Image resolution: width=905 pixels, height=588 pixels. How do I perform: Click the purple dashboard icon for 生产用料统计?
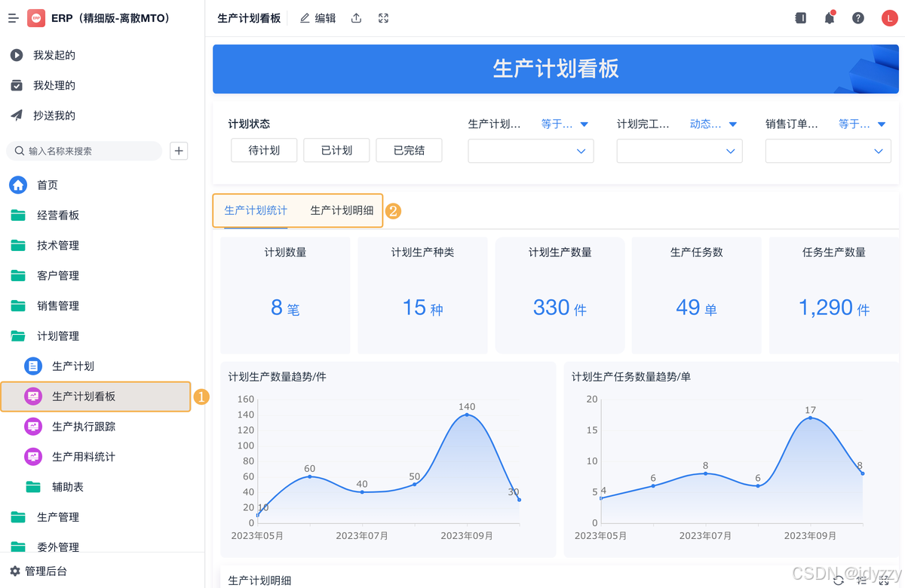[33, 457]
